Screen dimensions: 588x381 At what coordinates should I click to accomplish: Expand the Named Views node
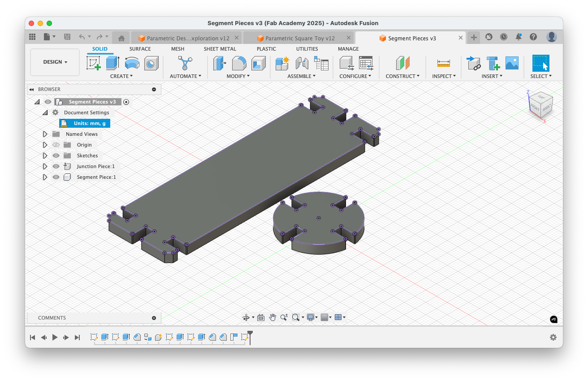tap(45, 134)
